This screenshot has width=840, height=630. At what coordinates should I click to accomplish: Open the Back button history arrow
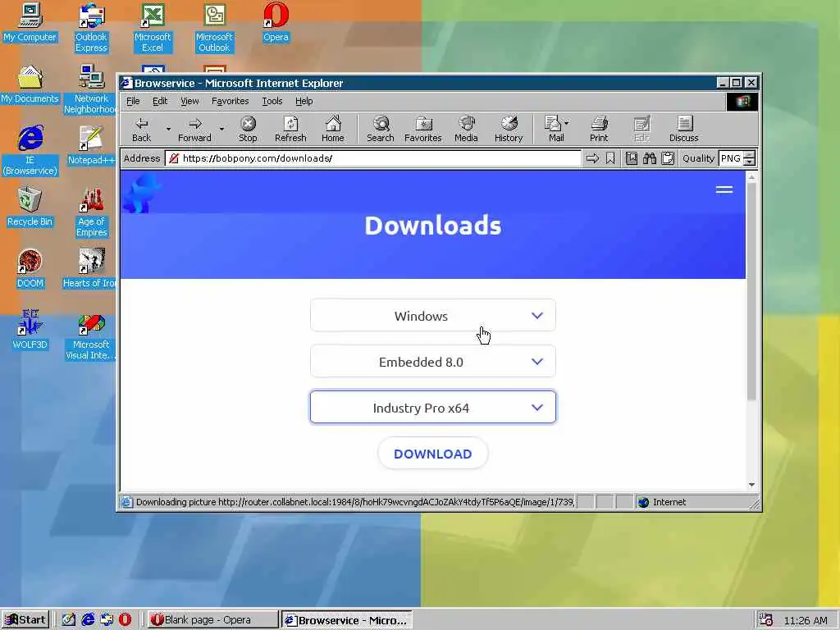click(x=167, y=129)
